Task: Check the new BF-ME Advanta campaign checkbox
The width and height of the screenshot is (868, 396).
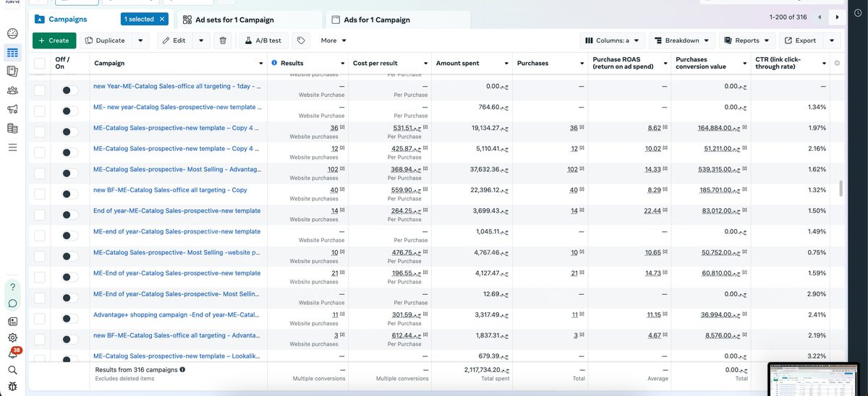Action: (39, 340)
